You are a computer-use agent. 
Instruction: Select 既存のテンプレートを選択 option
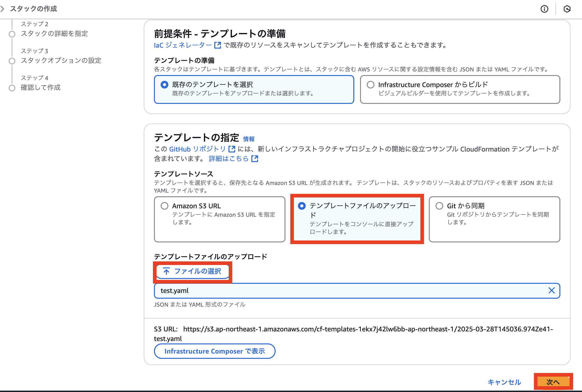[164, 84]
